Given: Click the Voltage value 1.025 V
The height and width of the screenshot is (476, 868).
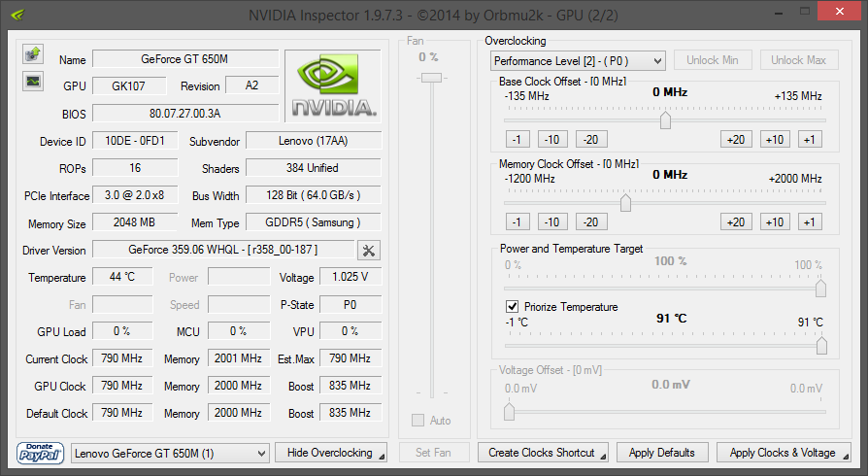Looking at the screenshot, I should (x=351, y=277).
